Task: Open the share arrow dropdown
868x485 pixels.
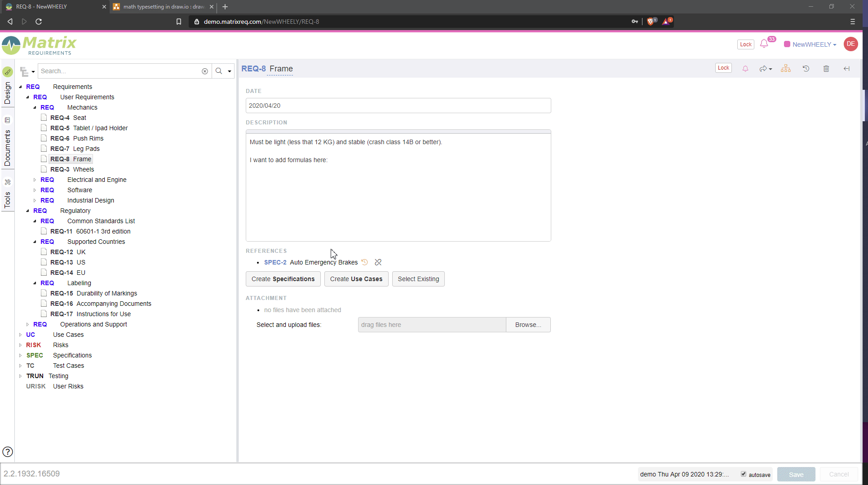Action: point(766,69)
